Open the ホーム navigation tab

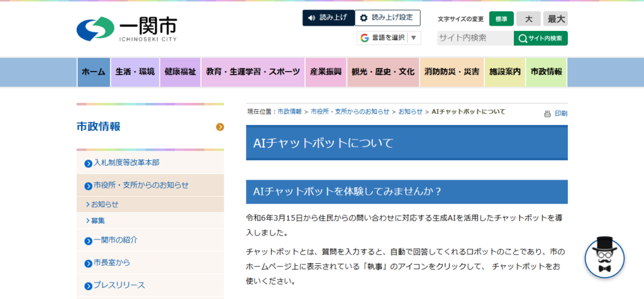point(94,72)
